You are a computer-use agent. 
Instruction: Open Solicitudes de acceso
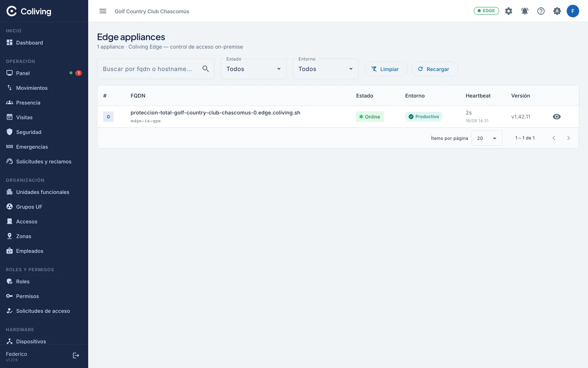coord(44,311)
